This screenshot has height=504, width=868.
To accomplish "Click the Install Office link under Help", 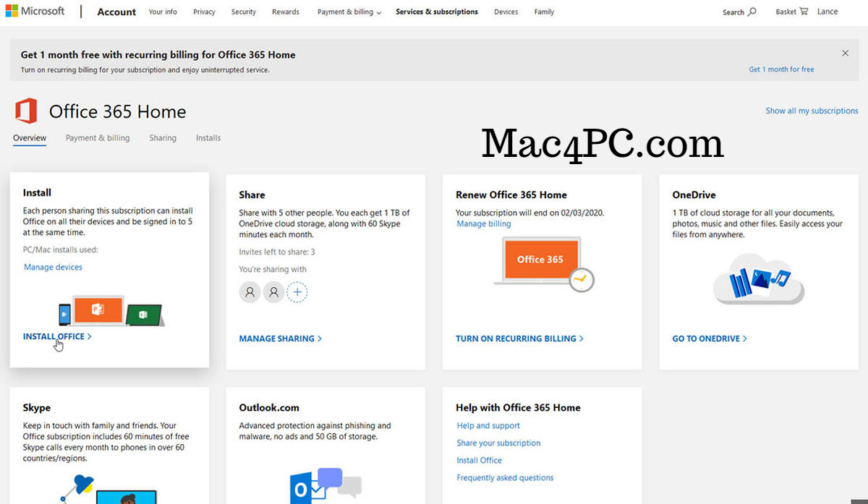I will click(x=479, y=461).
